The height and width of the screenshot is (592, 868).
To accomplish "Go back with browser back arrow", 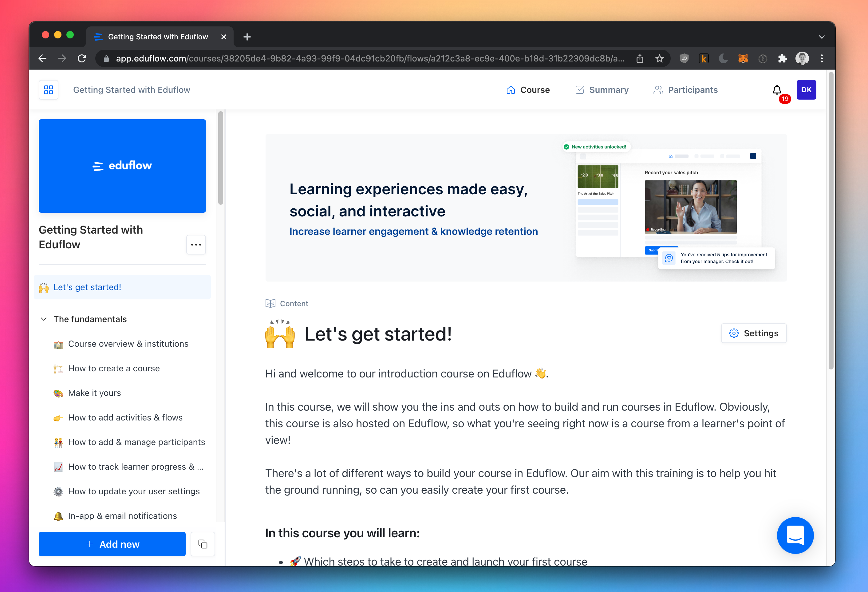I will click(x=43, y=59).
